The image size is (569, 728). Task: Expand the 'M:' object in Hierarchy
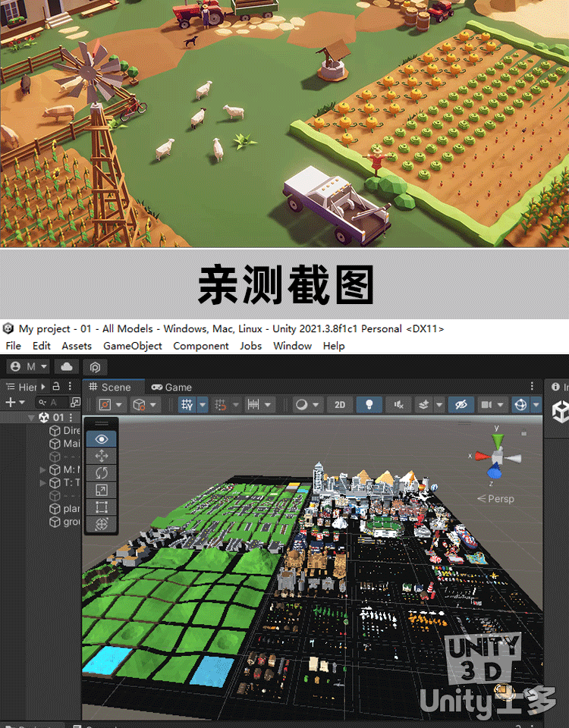coord(42,470)
